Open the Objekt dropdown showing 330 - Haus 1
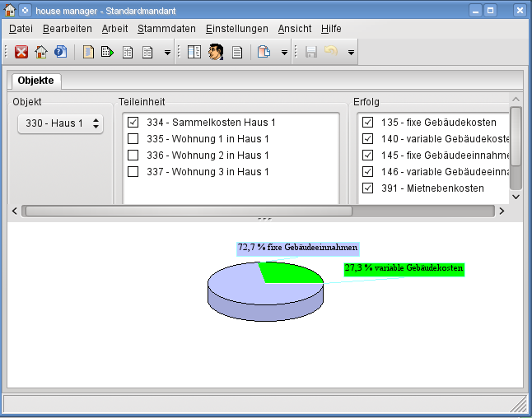Screen dimensions: 532x418 point(60,123)
